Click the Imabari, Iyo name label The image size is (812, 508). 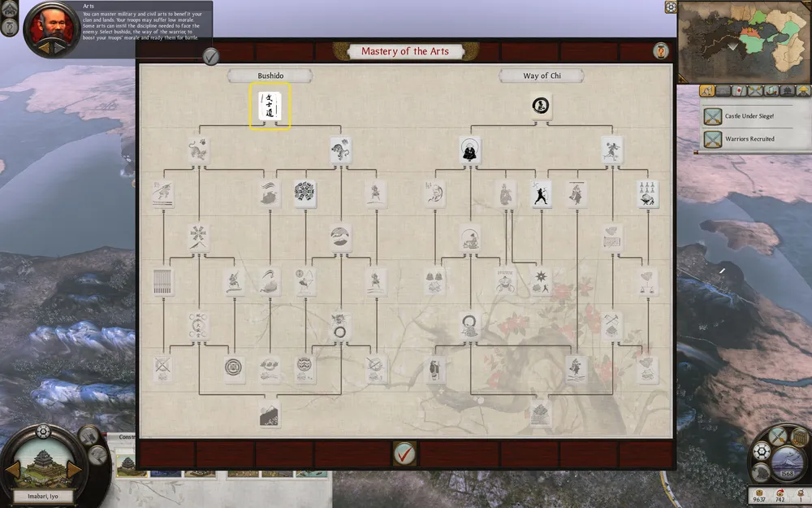coord(43,497)
